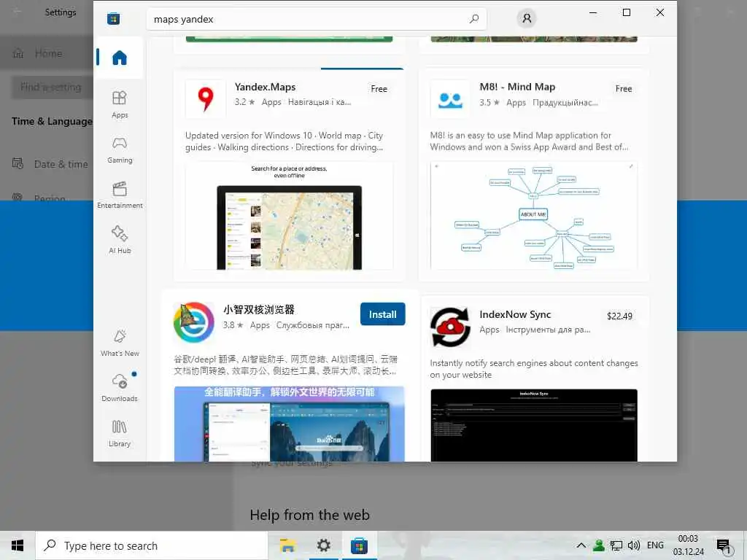Open the user profile account icon
Screen dimensions: 747x560
click(527, 18)
